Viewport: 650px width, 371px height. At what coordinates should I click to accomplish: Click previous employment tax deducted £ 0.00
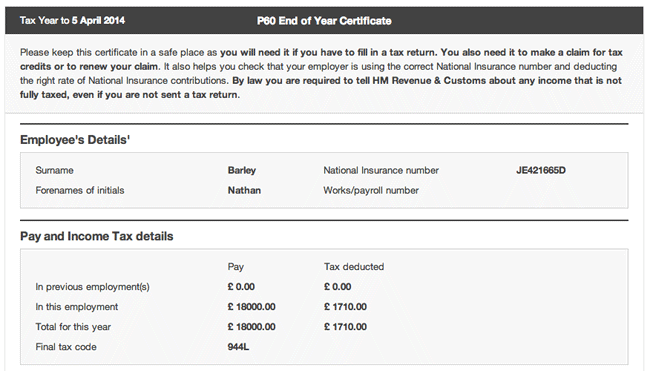pyautogui.click(x=337, y=287)
